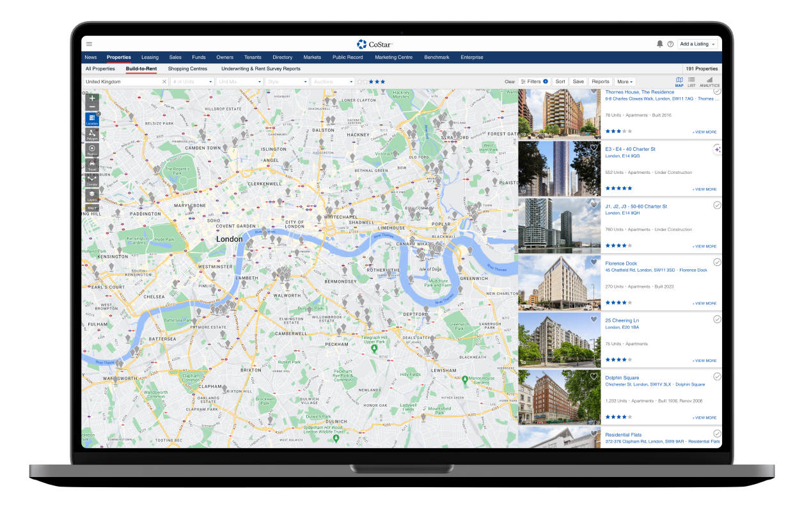Select the J1, J2, J3 - 50-60 Charter St checkmark
The width and height of the screenshot is (809, 532).
[x=717, y=205]
